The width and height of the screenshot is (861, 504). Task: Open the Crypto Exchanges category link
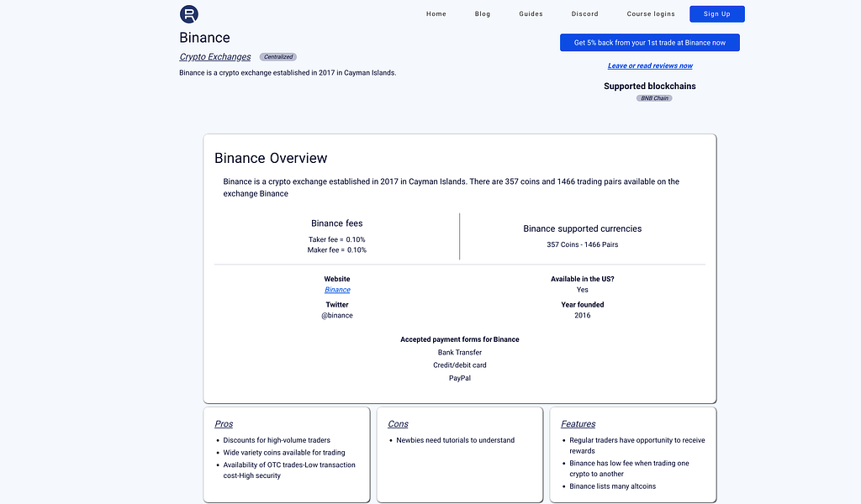tap(214, 56)
